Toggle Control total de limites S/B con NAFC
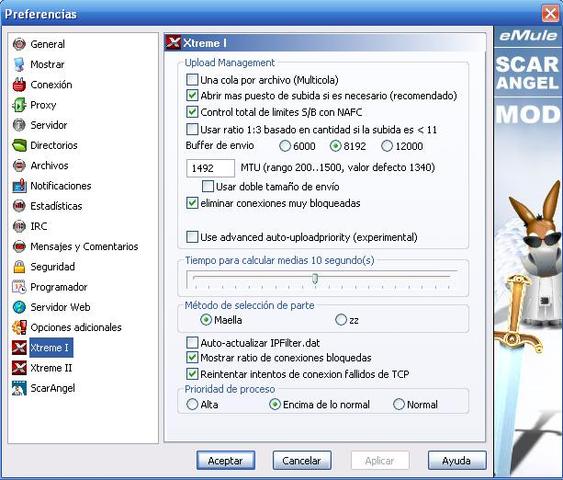This screenshot has width=563, height=480. (x=192, y=112)
